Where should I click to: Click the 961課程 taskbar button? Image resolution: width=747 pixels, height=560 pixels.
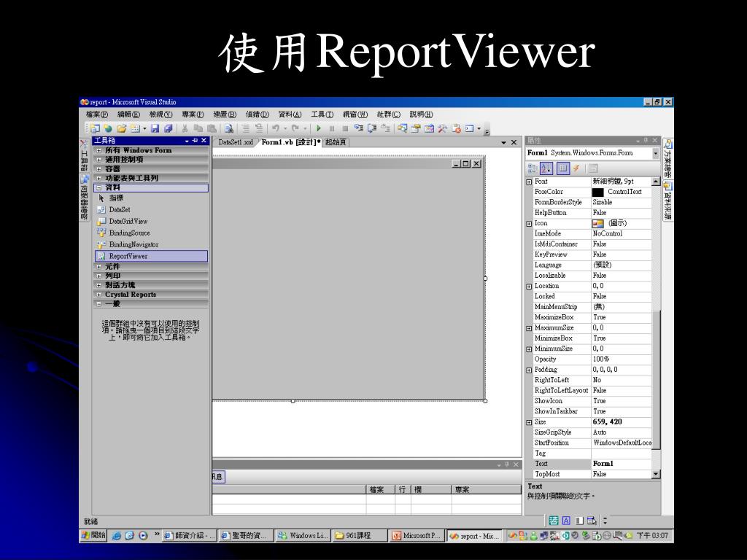coord(360,536)
